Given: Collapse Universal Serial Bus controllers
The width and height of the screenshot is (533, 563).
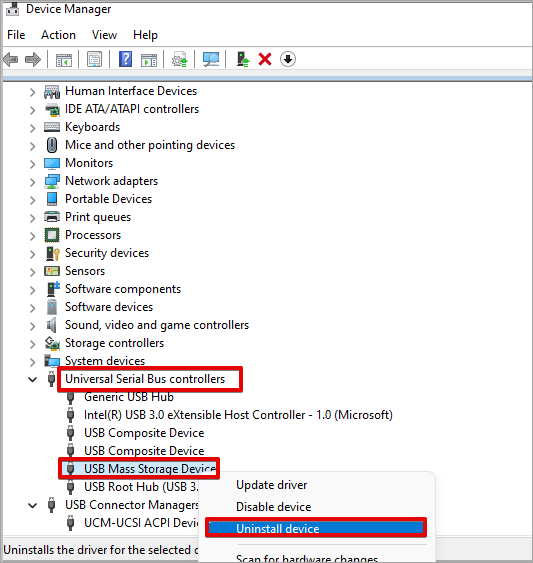Looking at the screenshot, I should (32, 379).
